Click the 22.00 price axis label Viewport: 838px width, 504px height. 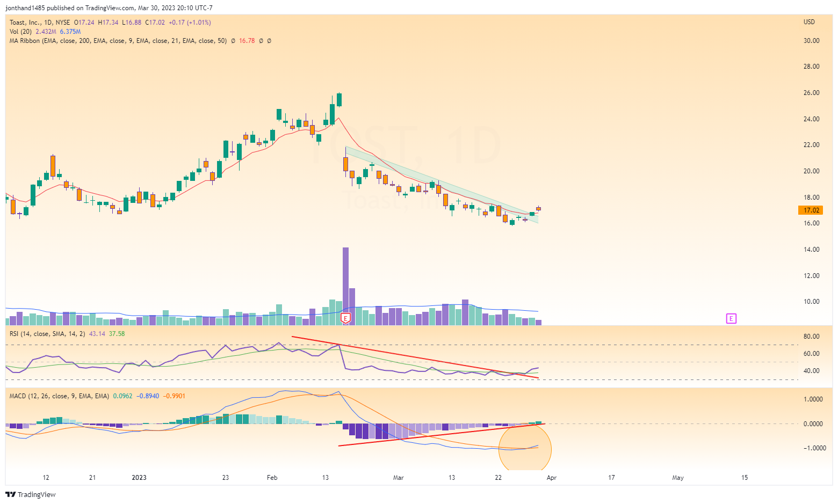[811, 145]
